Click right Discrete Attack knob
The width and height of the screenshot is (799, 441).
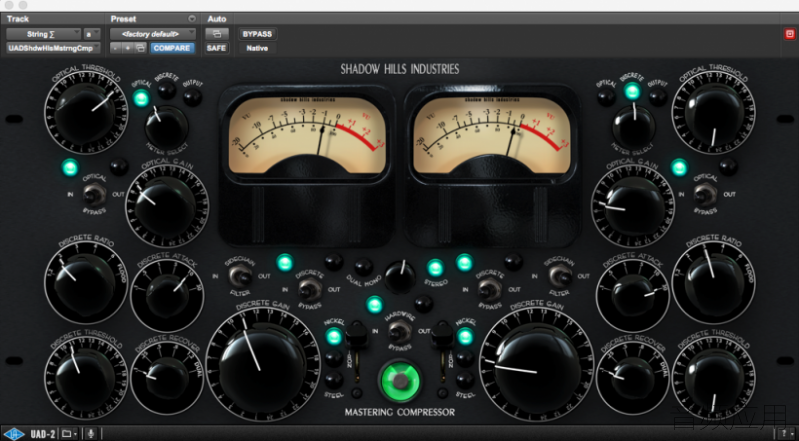632,295
